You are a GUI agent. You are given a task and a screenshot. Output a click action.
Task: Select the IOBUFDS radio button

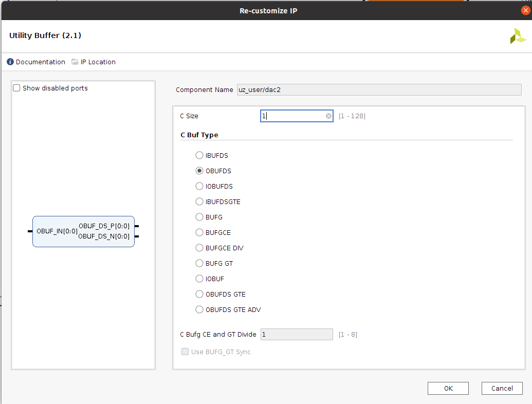click(199, 186)
